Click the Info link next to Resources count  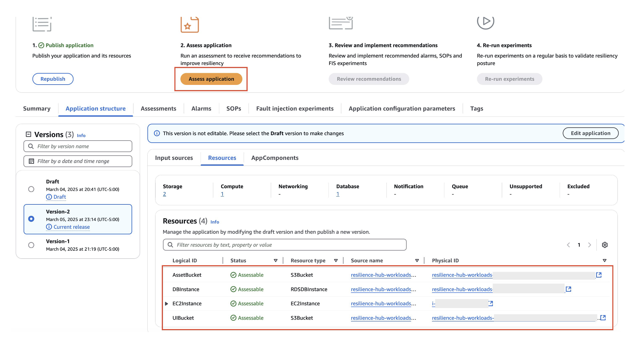point(214,222)
